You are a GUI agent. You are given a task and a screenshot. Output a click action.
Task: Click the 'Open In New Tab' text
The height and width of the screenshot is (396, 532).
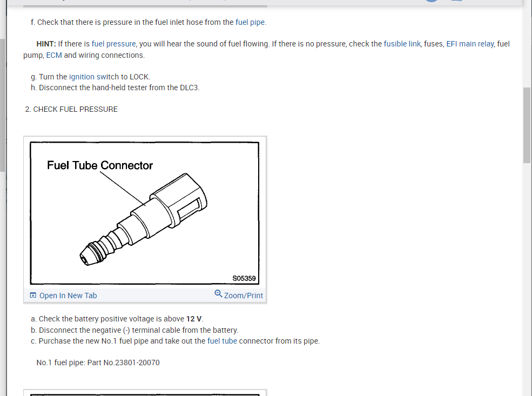[68, 296]
